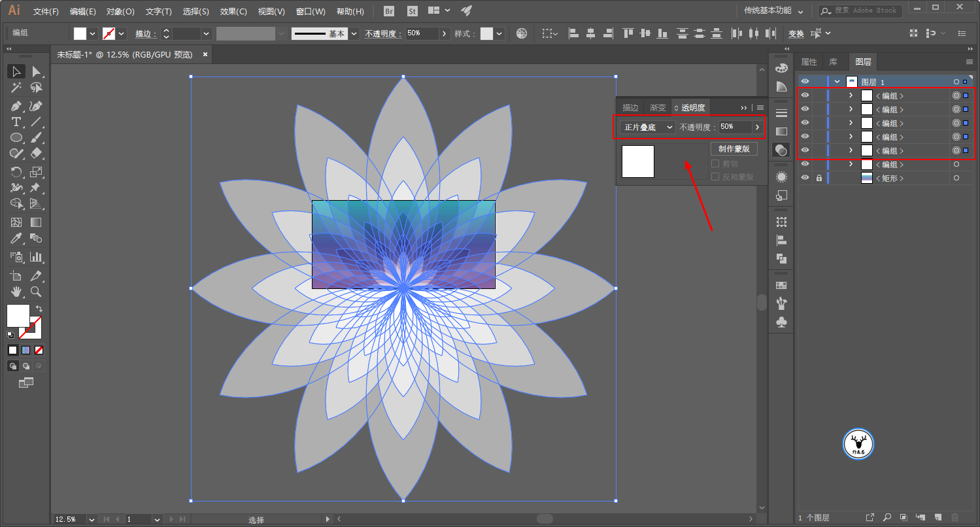Switch to the 库 tab
The height and width of the screenshot is (527, 980).
[x=833, y=61]
